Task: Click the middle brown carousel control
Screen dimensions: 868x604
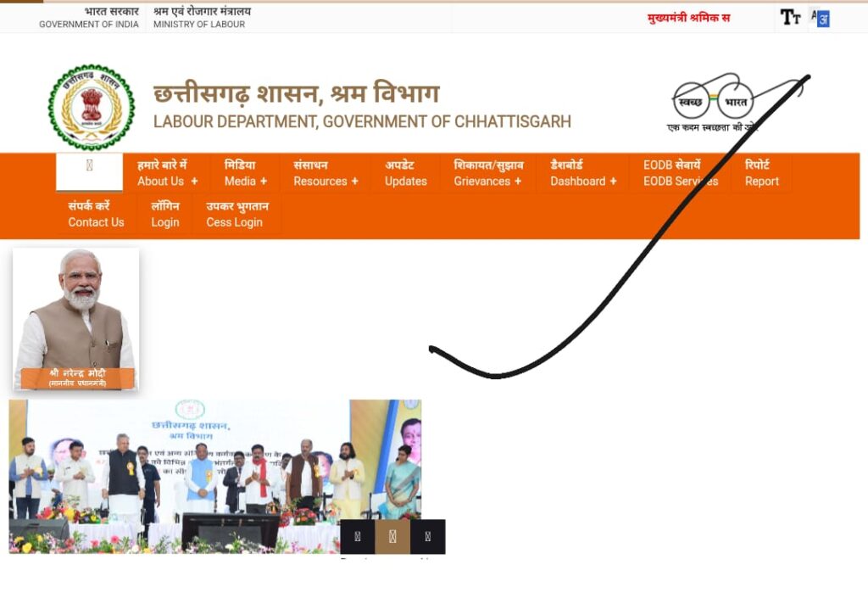Action: coord(392,536)
